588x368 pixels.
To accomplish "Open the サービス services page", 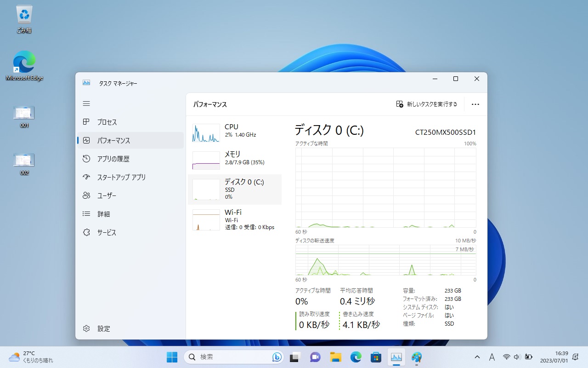I will 106,232.
